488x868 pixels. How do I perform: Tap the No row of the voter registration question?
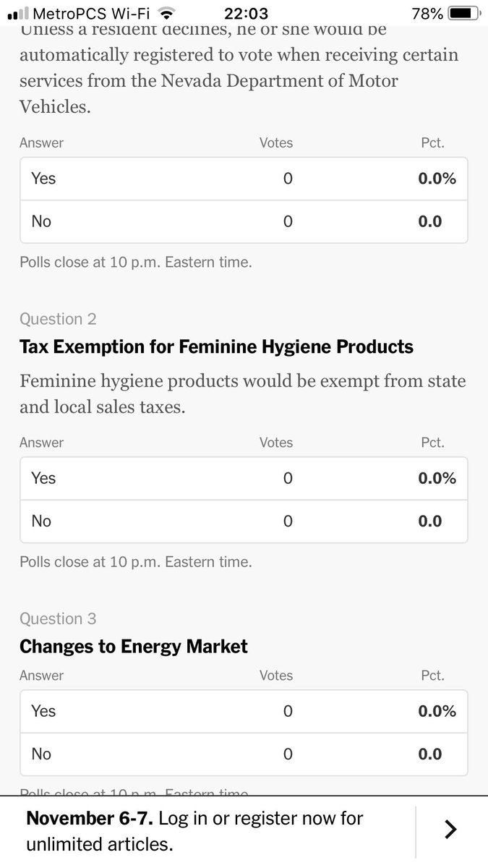pyautogui.click(x=244, y=221)
